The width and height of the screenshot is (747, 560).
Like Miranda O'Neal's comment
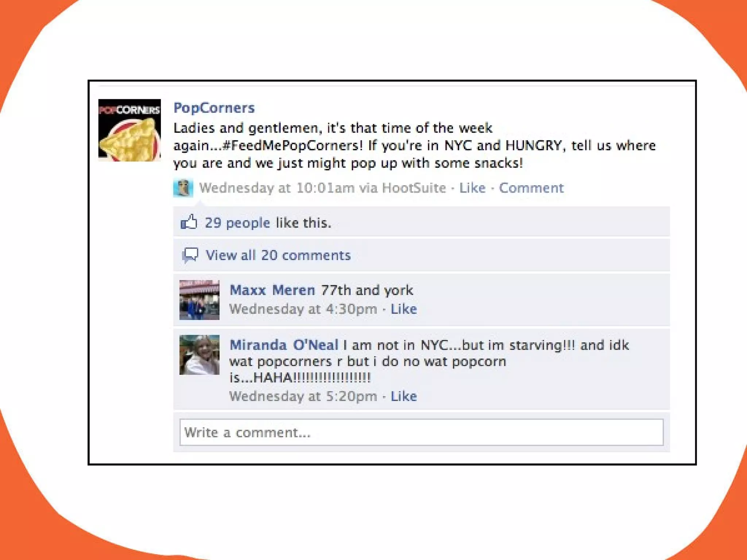click(x=404, y=396)
